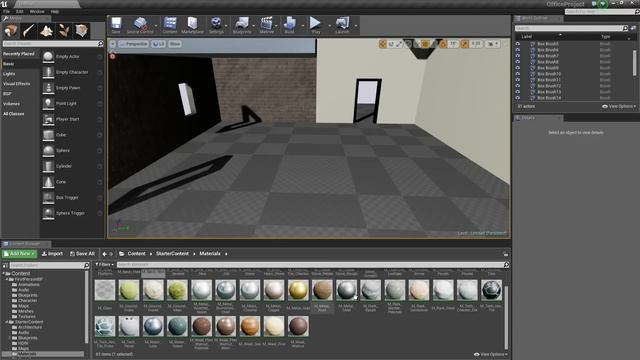Toggle grid snapping in viewport toolbar
The image size is (640, 360).
[x=425, y=44]
